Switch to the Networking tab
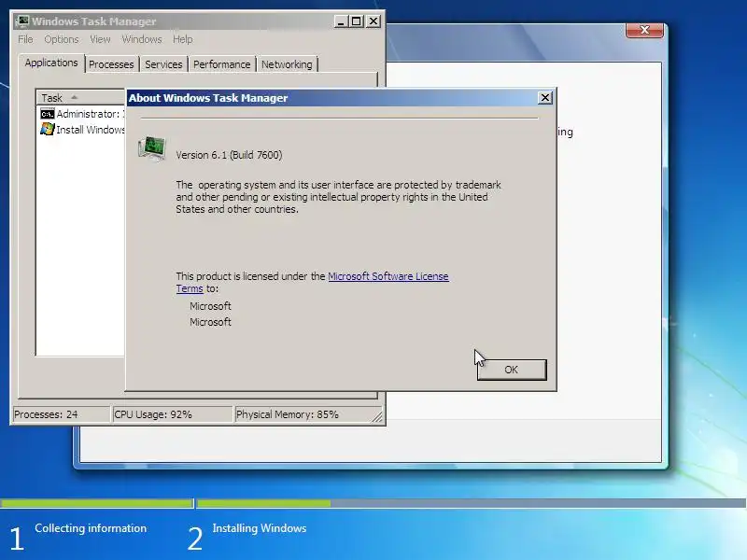The image size is (747, 560). tap(287, 64)
